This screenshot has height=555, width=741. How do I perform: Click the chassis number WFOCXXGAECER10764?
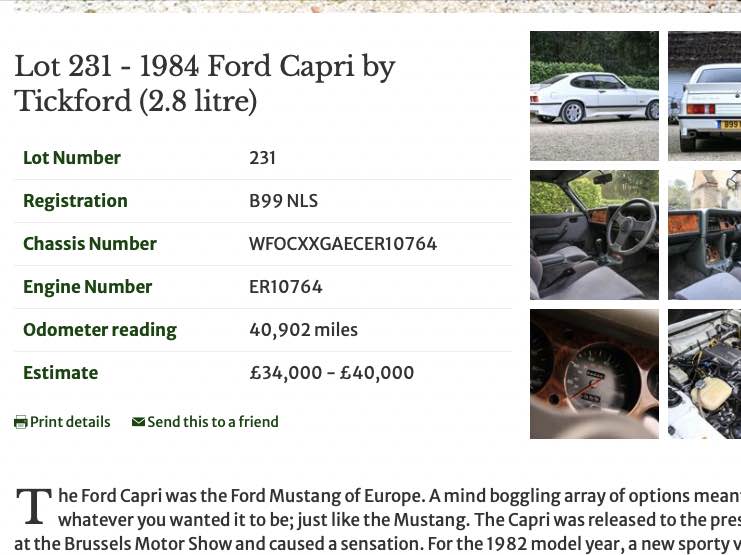click(343, 244)
